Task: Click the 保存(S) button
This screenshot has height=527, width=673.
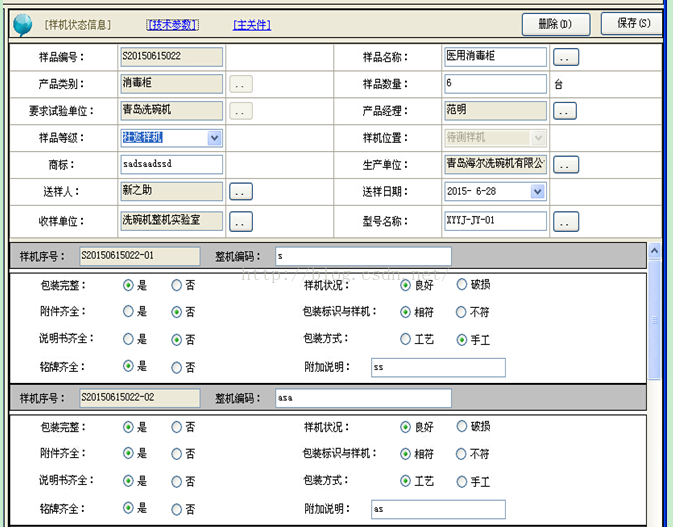Action: [x=634, y=23]
